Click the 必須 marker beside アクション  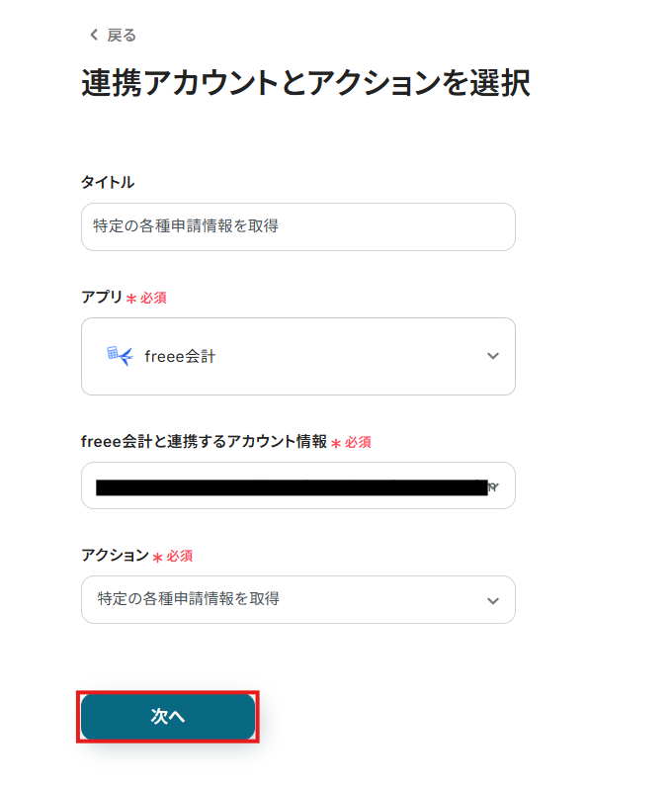179,557
